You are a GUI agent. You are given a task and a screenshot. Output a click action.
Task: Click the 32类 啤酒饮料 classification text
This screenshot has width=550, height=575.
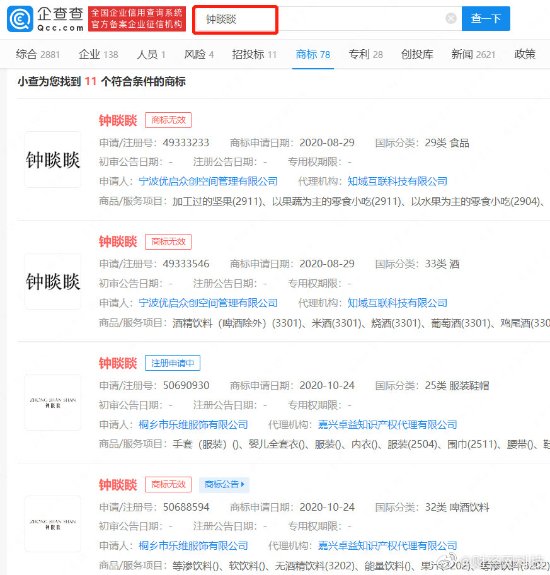[x=457, y=507]
